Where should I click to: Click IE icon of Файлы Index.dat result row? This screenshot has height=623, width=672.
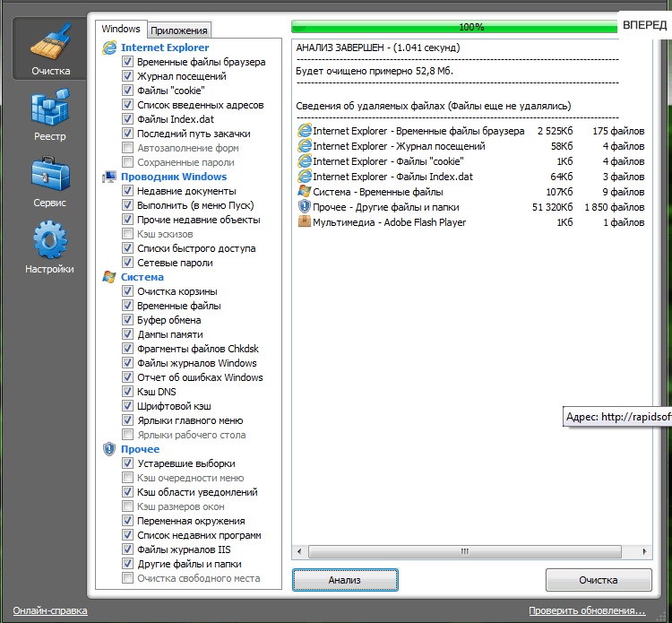tap(305, 177)
